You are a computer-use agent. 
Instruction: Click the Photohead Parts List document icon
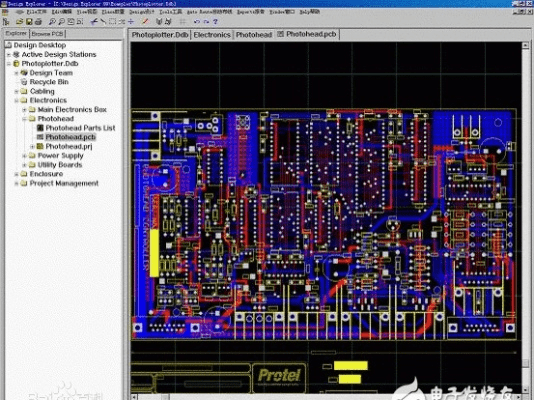(40, 128)
